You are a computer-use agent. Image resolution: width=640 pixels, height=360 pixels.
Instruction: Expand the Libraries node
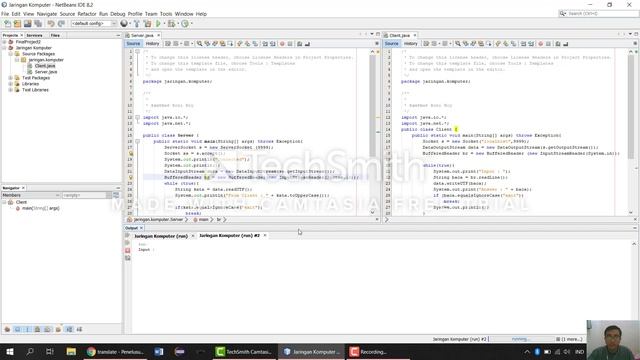pyautogui.click(x=11, y=84)
